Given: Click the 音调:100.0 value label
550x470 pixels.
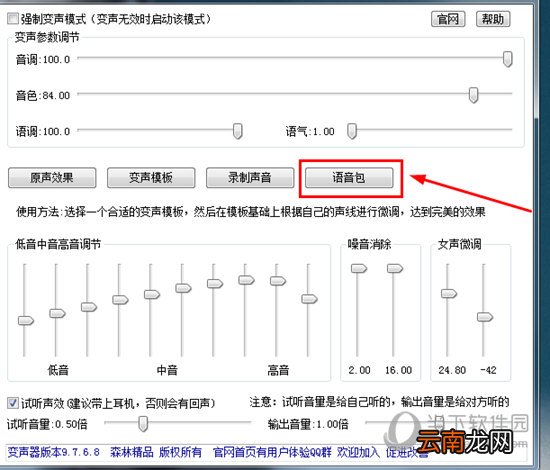Looking at the screenshot, I should (x=43, y=59).
